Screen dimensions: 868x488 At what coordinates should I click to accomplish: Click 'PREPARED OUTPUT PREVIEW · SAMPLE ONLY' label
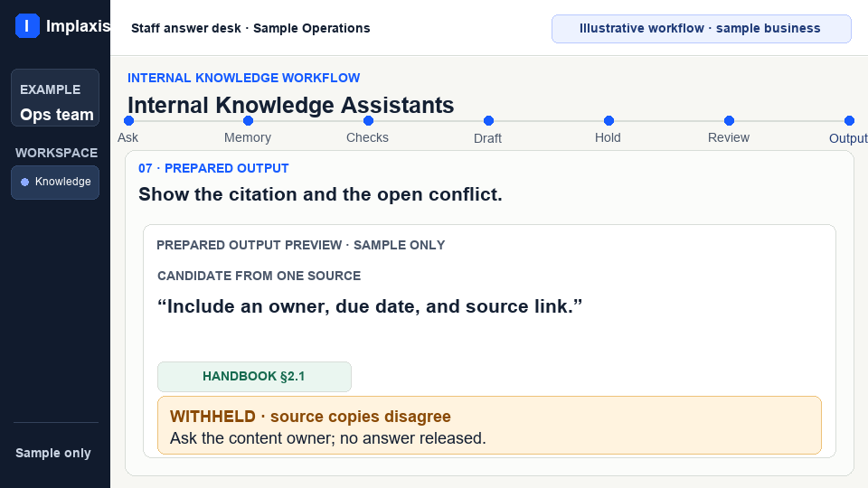[x=300, y=245]
